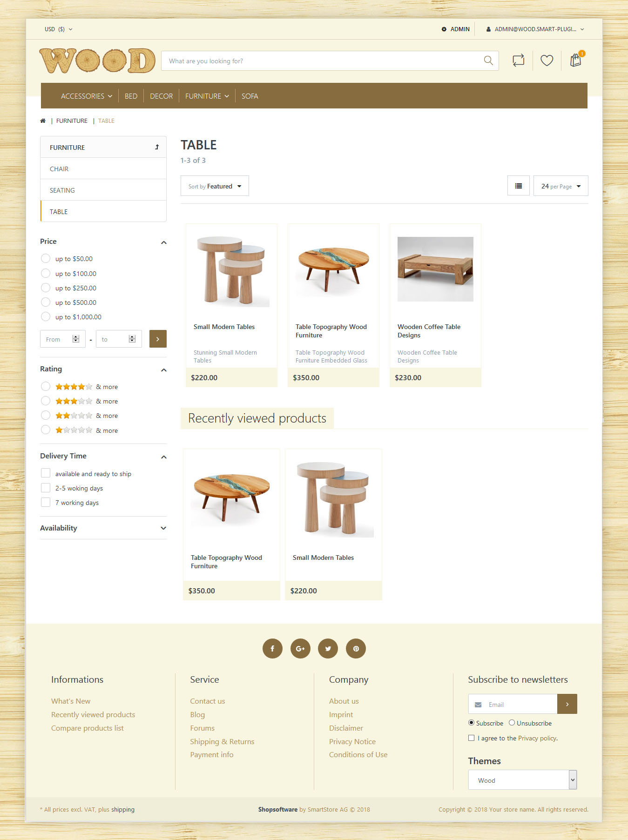Image resolution: width=628 pixels, height=840 pixels.
Task: Open the SOFA menu item
Action: tap(250, 96)
